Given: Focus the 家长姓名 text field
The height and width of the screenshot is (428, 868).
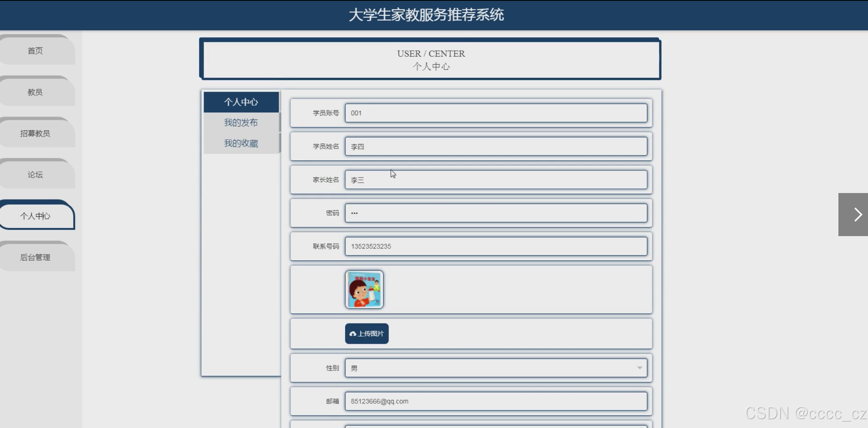Looking at the screenshot, I should click(496, 180).
